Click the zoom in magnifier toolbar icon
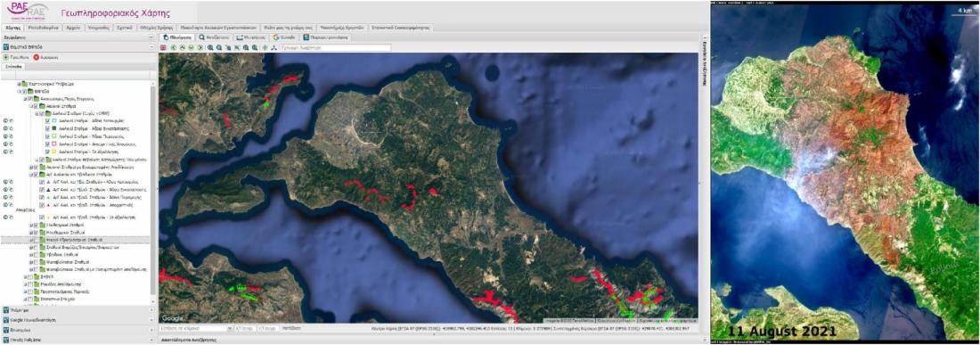The width and height of the screenshot is (980, 345). tap(210, 47)
